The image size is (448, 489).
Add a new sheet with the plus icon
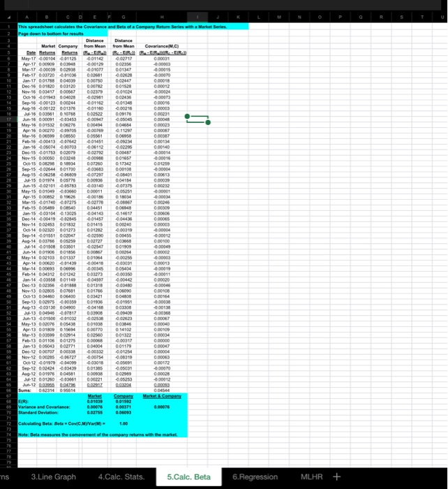tap(337, 476)
